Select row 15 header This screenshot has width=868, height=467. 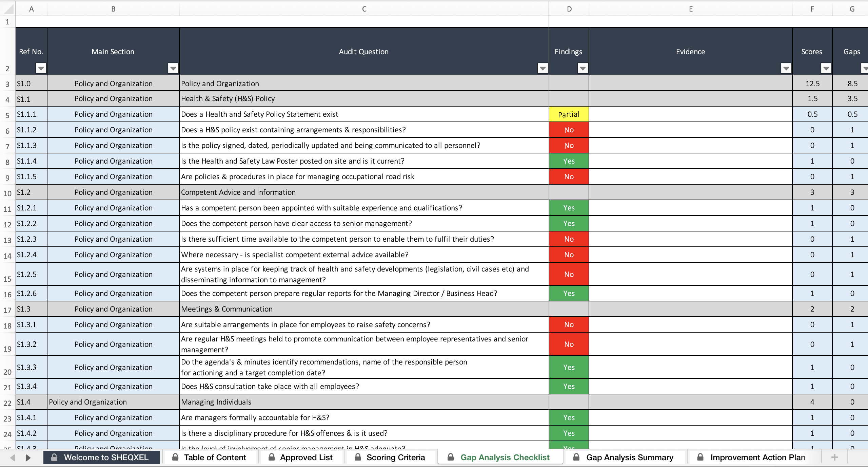[x=7, y=274]
